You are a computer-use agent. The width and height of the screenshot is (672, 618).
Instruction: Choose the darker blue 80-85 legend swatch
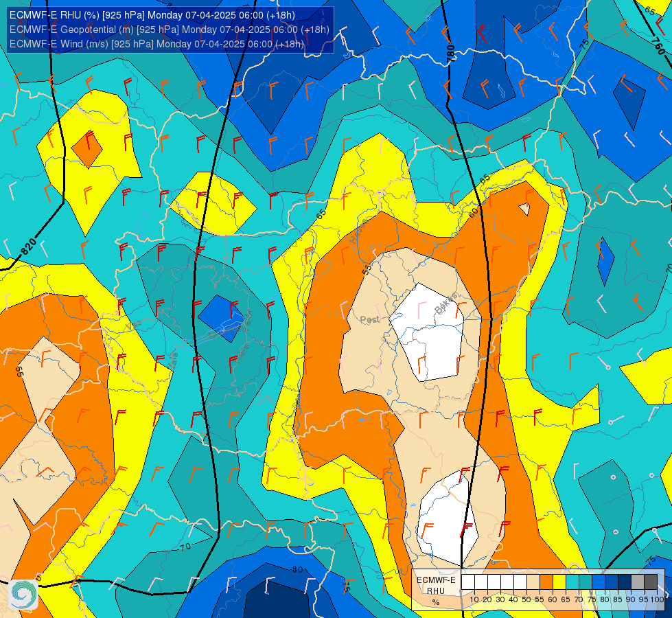[612, 582]
